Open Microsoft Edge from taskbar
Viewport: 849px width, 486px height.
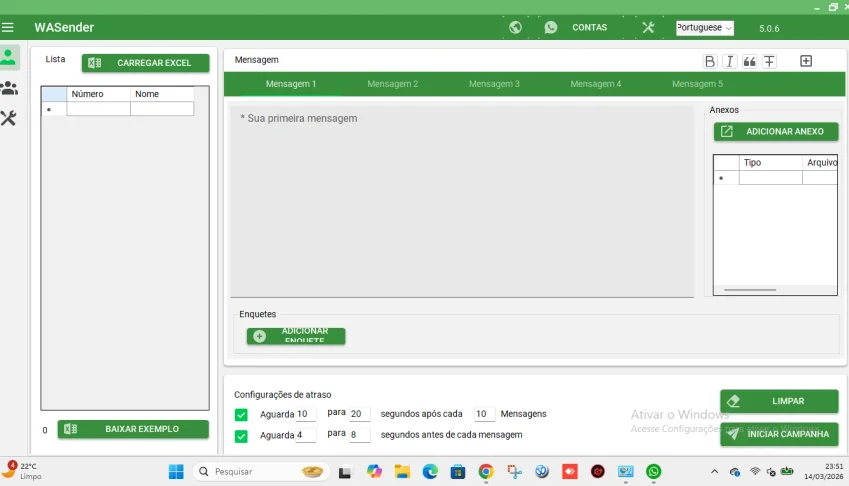[x=430, y=472]
